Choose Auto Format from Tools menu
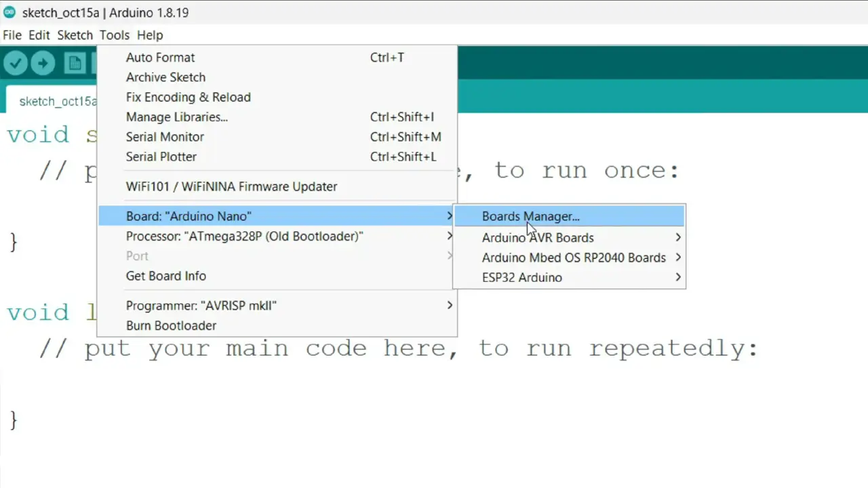Screen dimensions: 868x488 tap(277, 58)
